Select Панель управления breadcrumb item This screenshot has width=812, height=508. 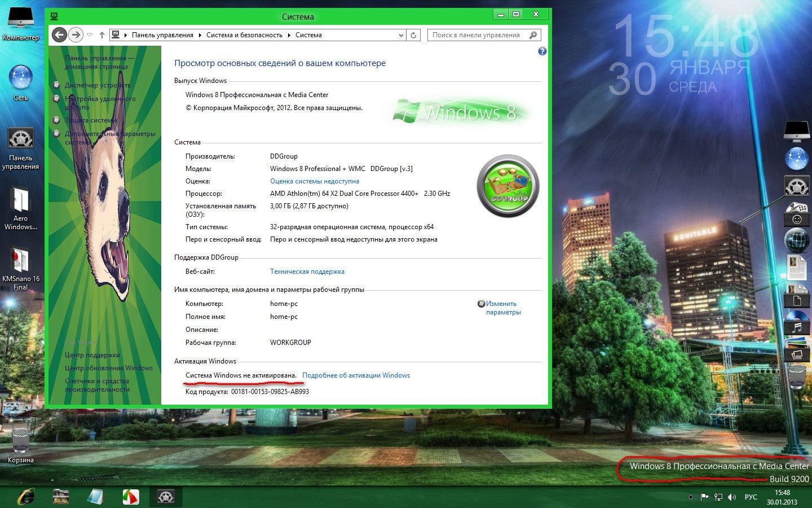point(162,35)
